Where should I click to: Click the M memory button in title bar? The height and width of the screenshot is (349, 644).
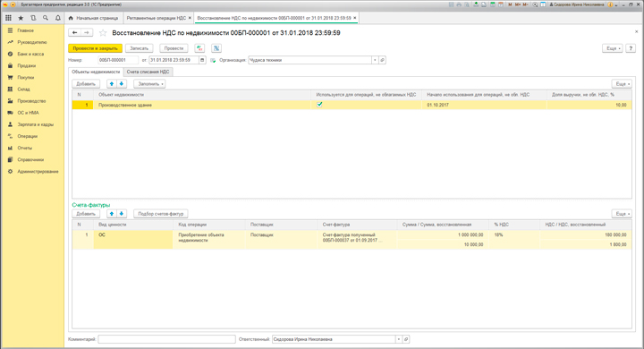coord(510,4)
